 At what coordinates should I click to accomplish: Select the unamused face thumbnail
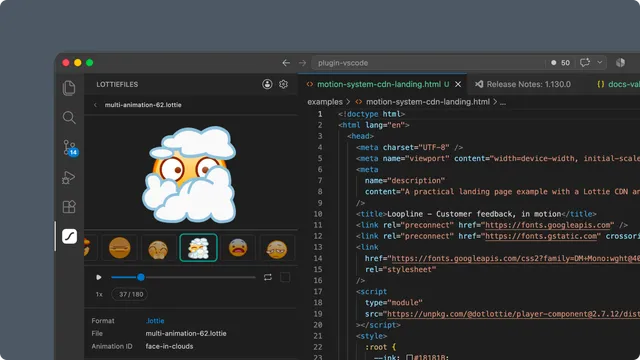pos(277,247)
